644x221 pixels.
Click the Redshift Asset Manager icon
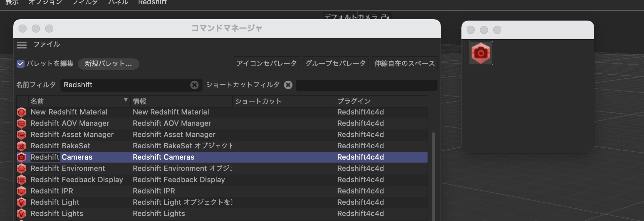pyautogui.click(x=22, y=135)
